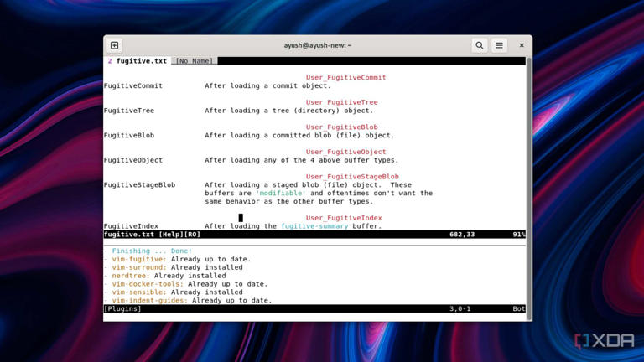This screenshot has width=644, height=362.
Task: Select the vim-surround plugin line
Action: click(x=173, y=267)
